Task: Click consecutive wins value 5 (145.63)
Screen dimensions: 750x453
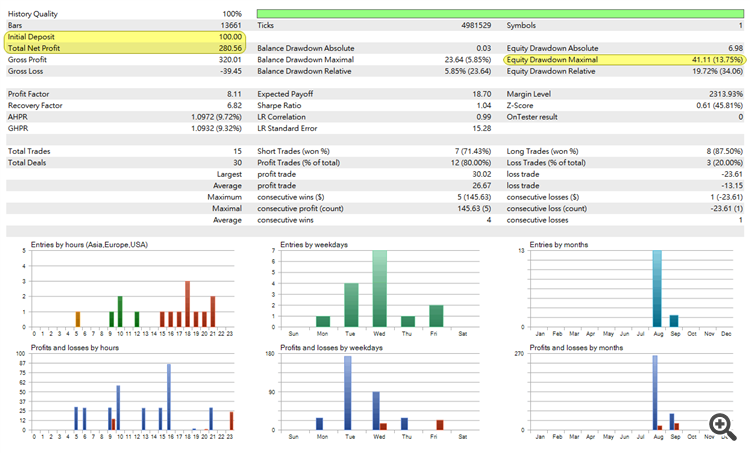Action: click(474, 198)
